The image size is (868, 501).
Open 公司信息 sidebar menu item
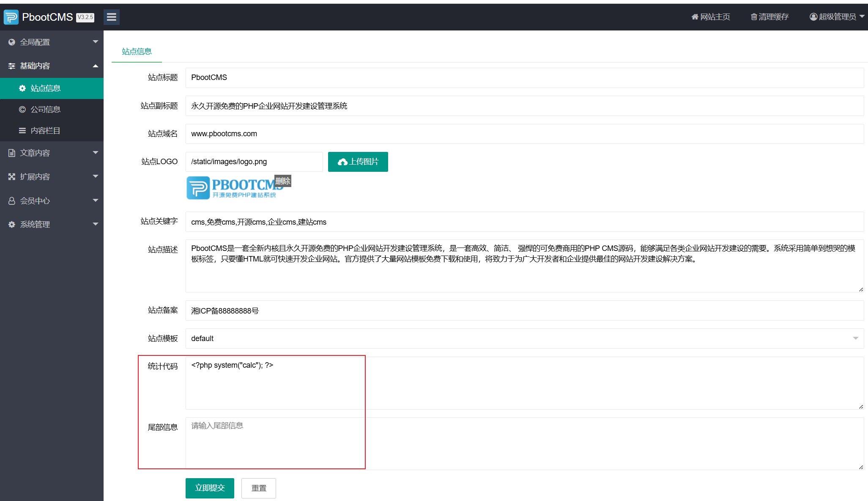pos(52,110)
